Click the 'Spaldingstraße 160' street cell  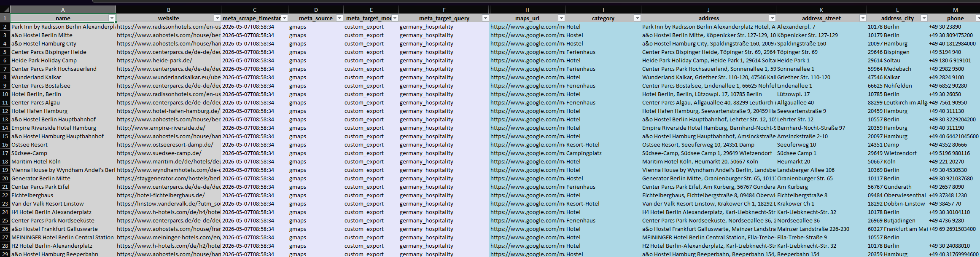pos(821,43)
